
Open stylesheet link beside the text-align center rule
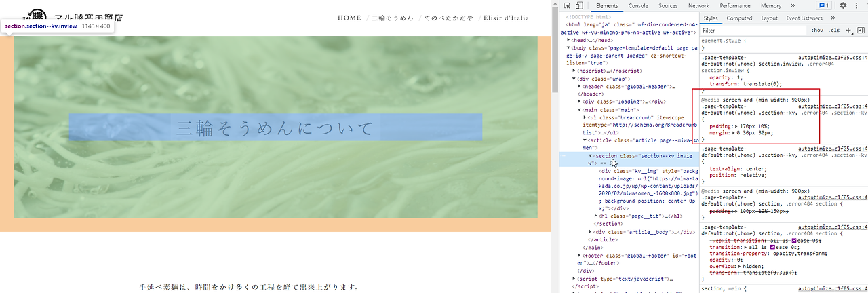coord(833,149)
